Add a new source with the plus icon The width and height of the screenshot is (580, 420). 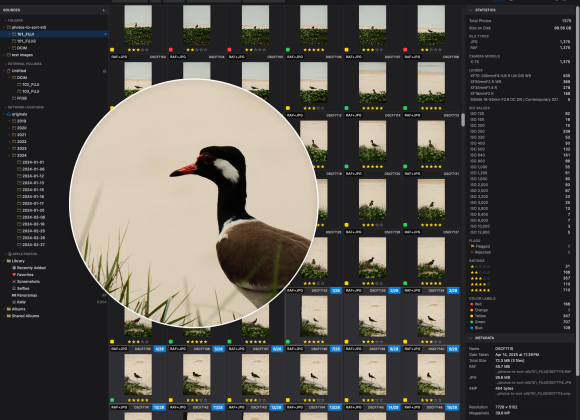[104, 10]
